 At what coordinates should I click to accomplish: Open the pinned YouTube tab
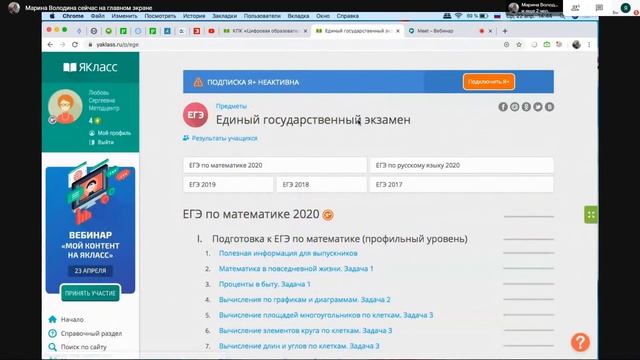(x=211, y=31)
